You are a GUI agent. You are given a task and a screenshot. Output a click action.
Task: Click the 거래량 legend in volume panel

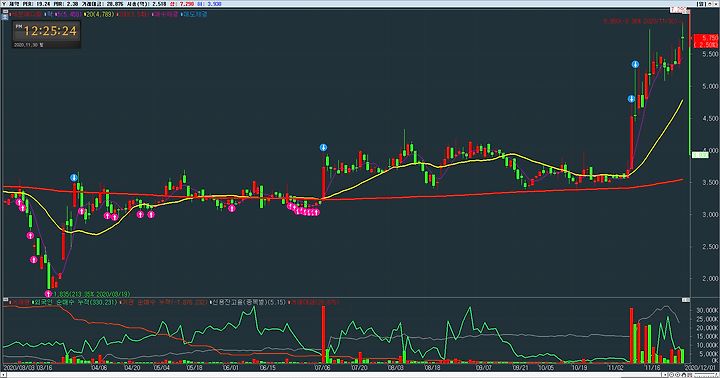pos(20,303)
